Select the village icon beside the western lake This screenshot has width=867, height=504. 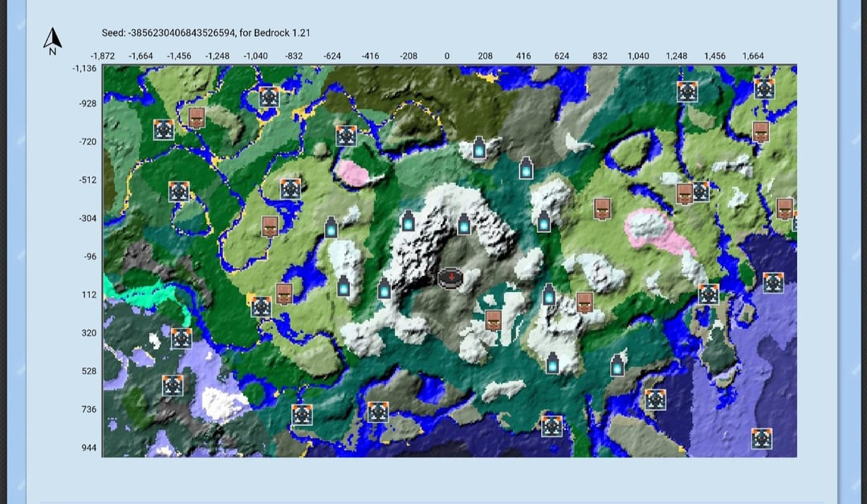pos(283,293)
